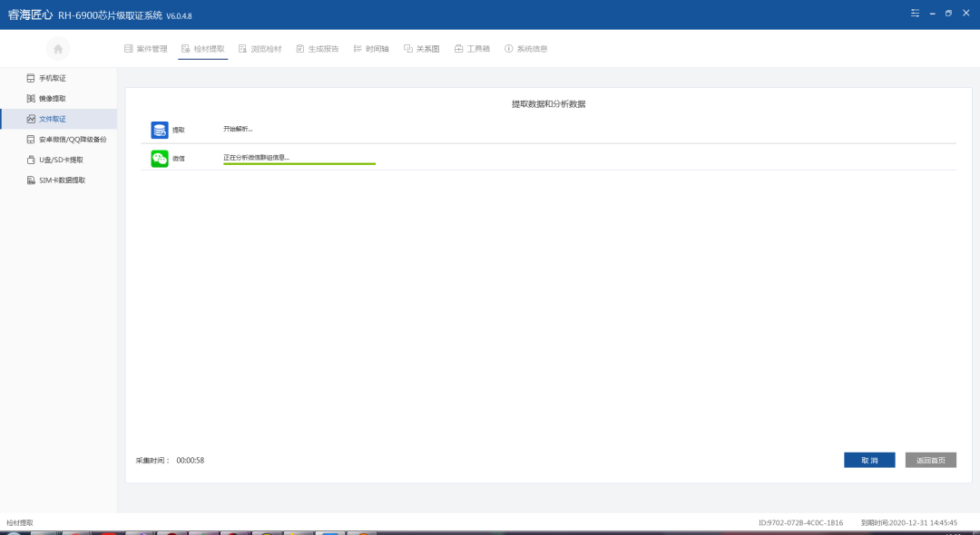Click the 正在分析微信群组信息... status text
Image resolution: width=980 pixels, height=535 pixels.
(256, 157)
